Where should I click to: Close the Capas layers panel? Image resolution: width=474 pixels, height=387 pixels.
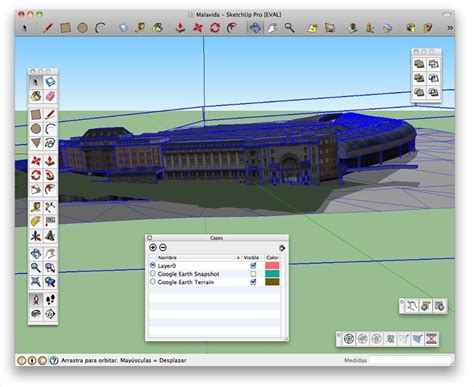pyautogui.click(x=150, y=238)
